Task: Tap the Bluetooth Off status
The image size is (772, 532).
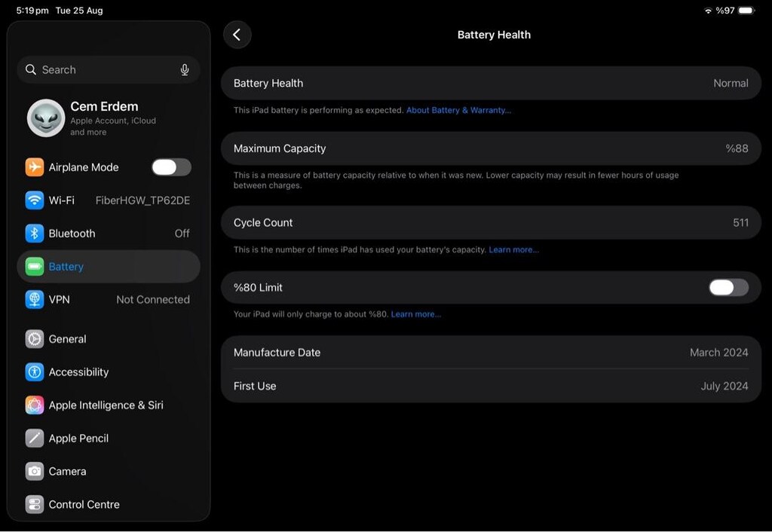Action: coord(182,234)
